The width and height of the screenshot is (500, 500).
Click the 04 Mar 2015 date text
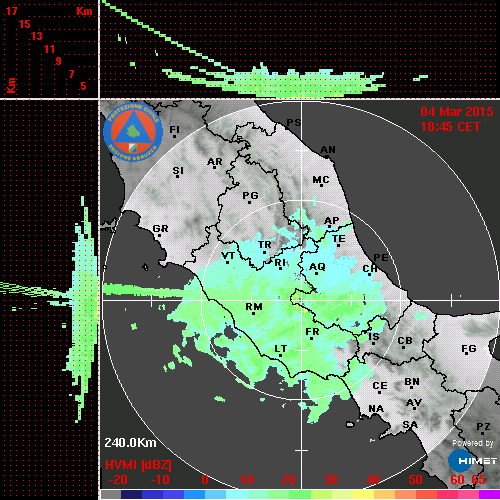click(457, 112)
